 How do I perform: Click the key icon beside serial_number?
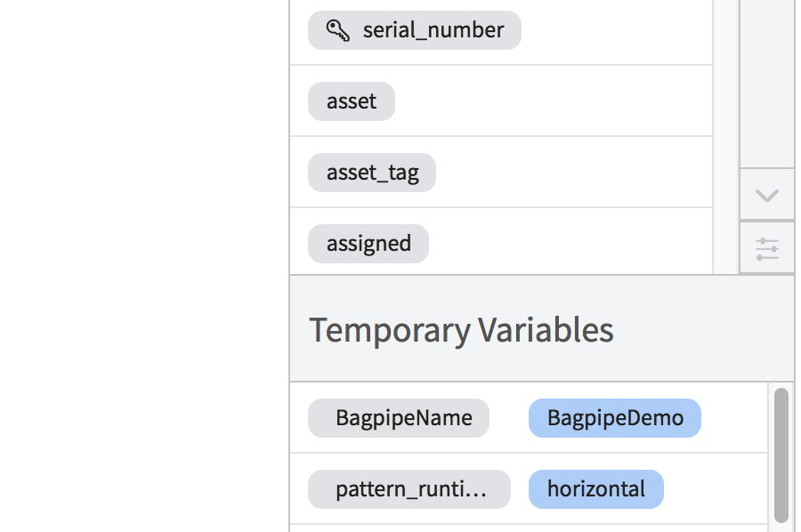pyautogui.click(x=337, y=30)
